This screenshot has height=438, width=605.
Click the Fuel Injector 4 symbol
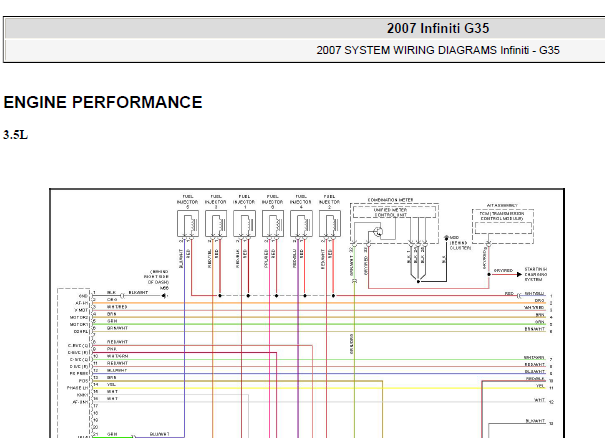(301, 223)
